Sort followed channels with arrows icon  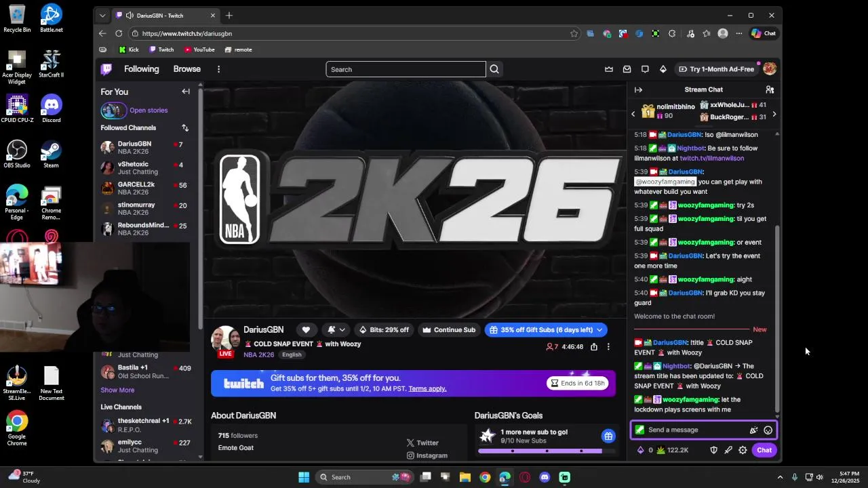click(185, 127)
